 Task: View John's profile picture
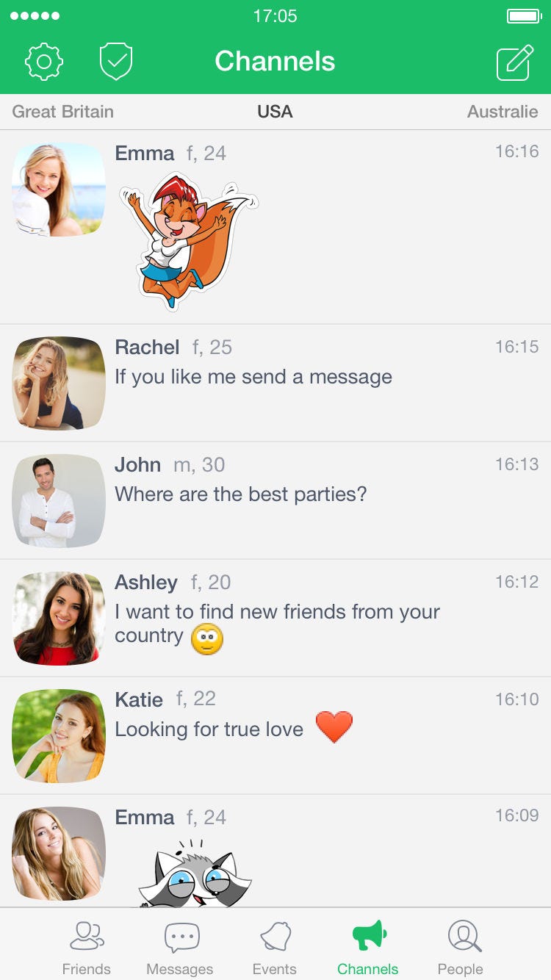coord(59,500)
